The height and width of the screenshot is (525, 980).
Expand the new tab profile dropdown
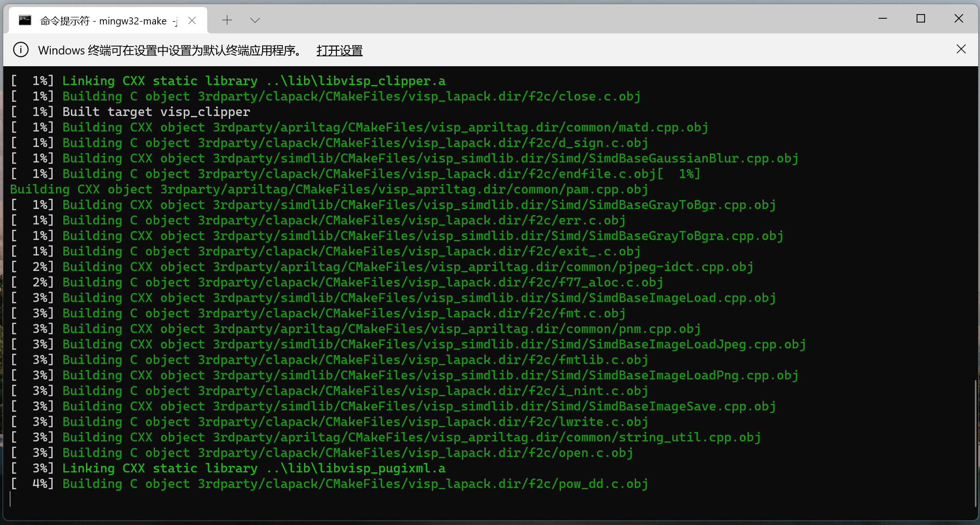pos(255,20)
